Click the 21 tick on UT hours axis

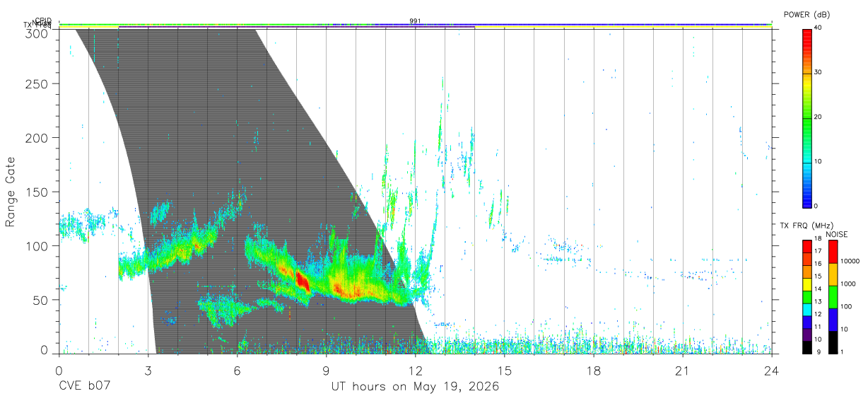(682, 371)
